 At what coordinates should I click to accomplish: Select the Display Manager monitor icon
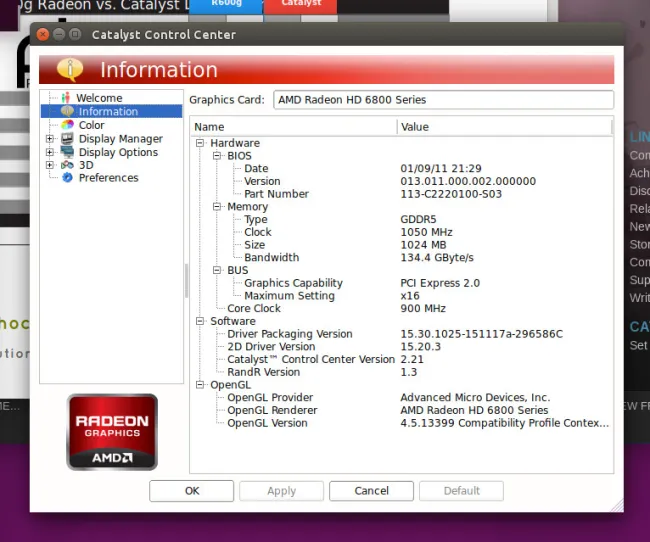point(67,139)
